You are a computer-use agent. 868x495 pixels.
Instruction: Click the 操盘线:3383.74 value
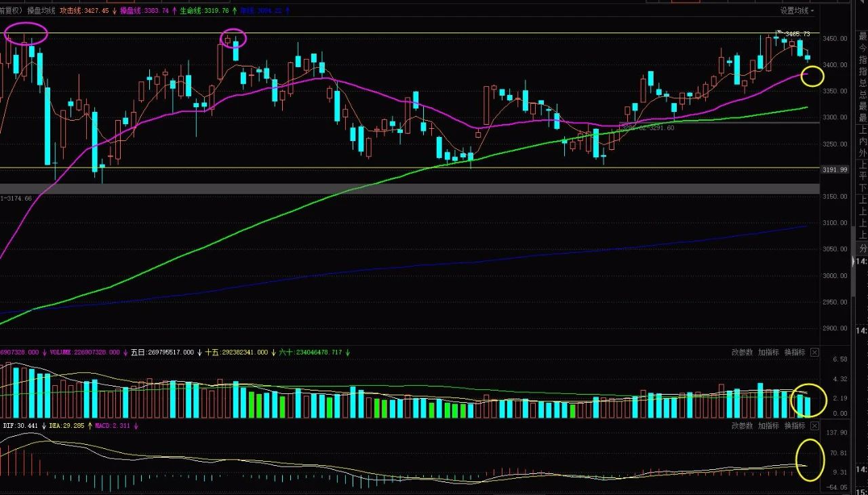(x=144, y=10)
